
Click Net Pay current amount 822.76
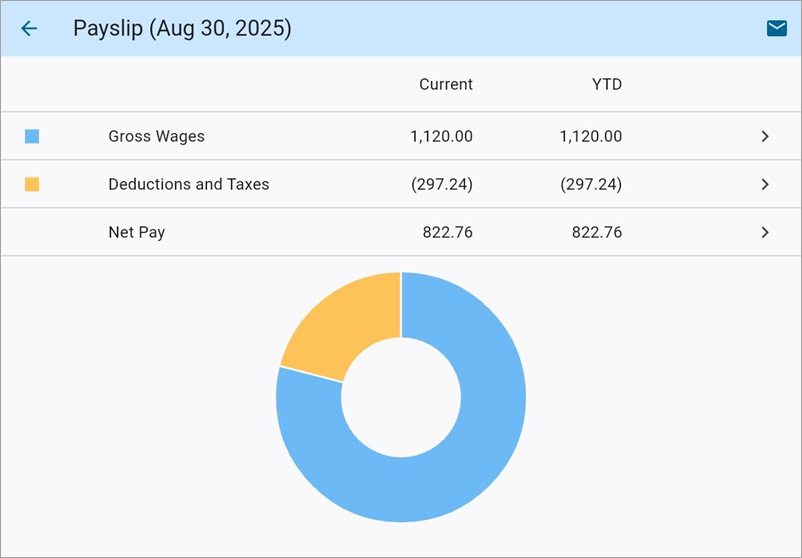(447, 232)
